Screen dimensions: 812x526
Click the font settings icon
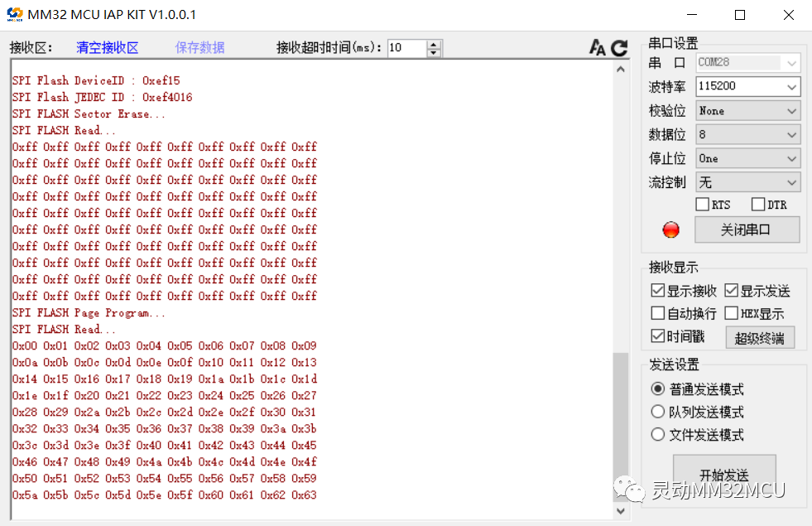[x=597, y=48]
